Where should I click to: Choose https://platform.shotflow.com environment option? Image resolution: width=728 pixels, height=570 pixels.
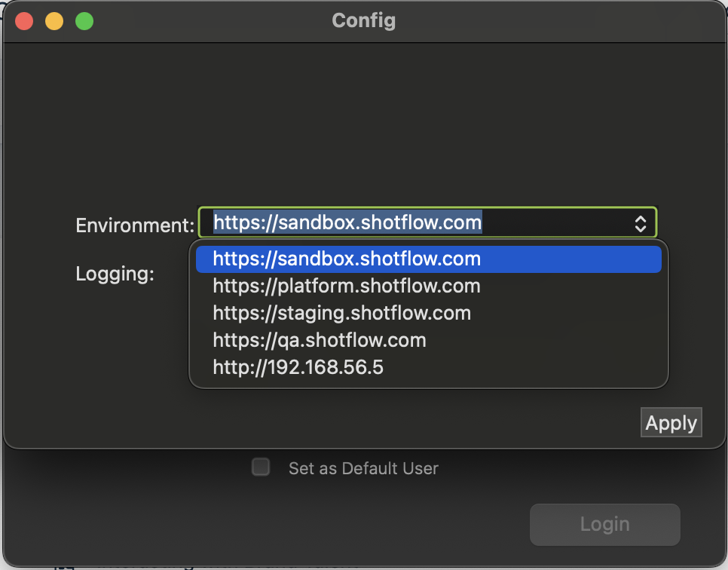[x=429, y=287]
